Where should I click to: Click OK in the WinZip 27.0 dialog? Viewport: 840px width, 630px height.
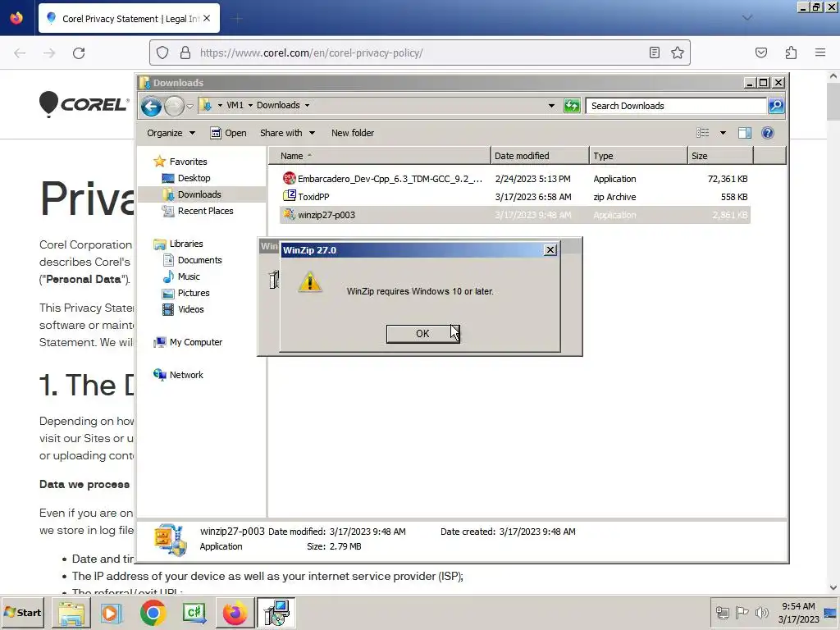point(422,333)
